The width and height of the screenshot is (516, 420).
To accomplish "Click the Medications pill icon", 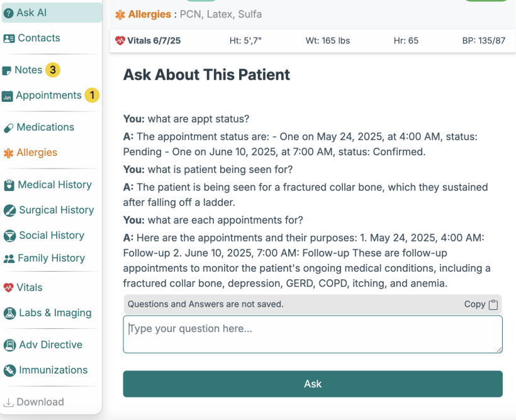I will point(9,128).
